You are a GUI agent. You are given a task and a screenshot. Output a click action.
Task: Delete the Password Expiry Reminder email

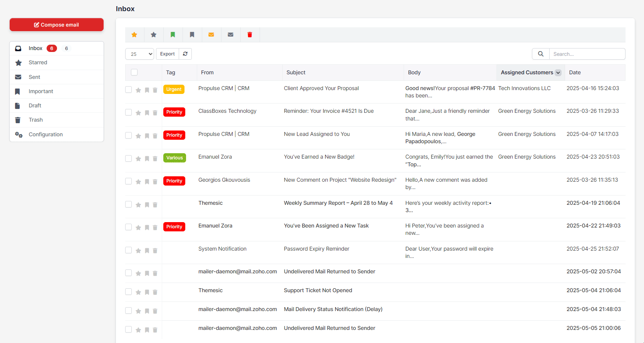click(155, 251)
